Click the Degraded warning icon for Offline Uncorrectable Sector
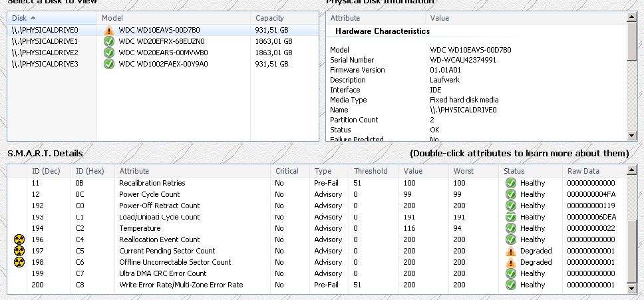This screenshot has width=644, height=300. coord(510,262)
